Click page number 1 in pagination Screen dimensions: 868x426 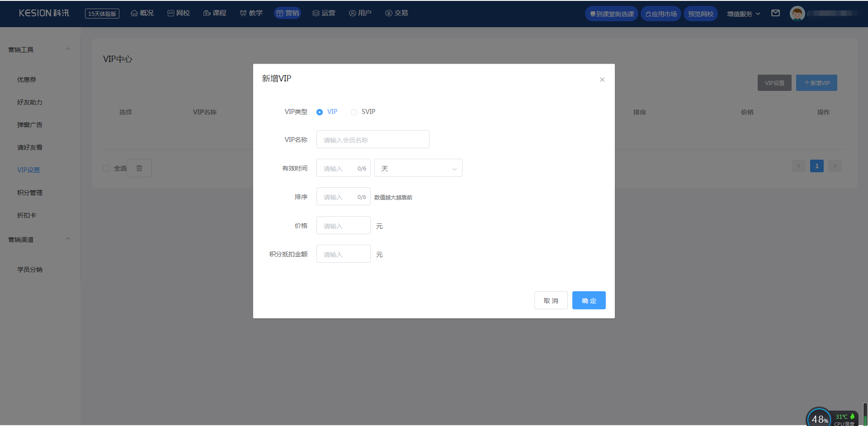(x=817, y=166)
